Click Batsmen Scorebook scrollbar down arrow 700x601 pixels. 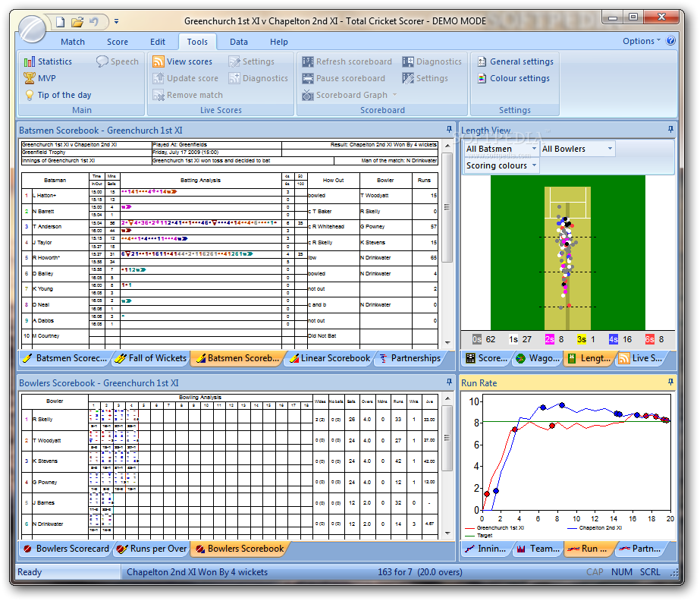pos(447,343)
